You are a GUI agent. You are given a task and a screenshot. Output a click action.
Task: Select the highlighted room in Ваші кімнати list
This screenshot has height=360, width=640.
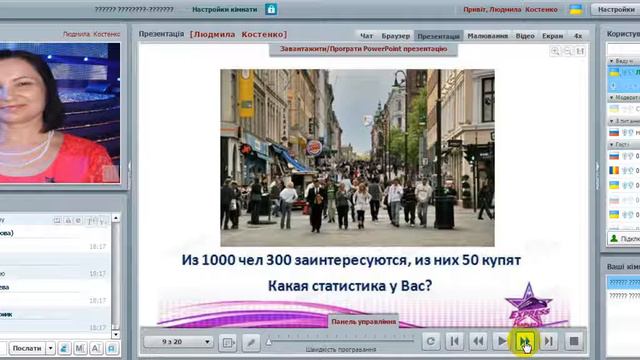coord(624,282)
